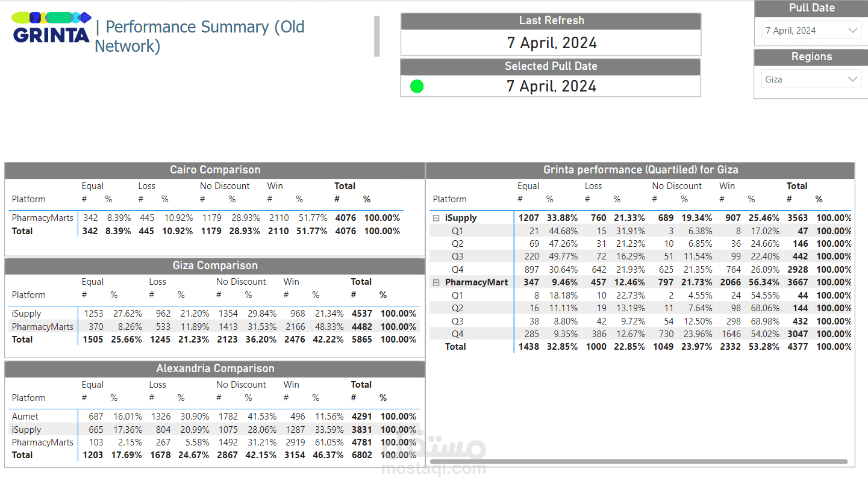Click No Discount header in Giza Comparison
Image resolution: width=868 pixels, height=487 pixels.
click(241, 282)
